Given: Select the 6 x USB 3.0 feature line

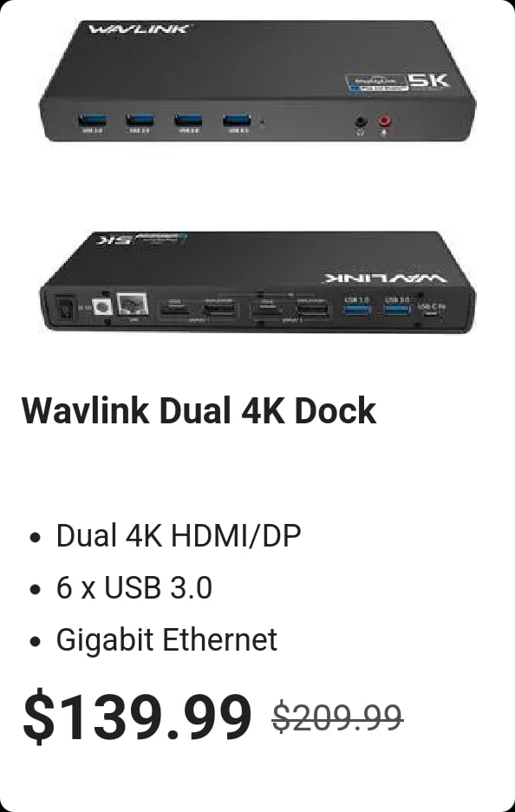Looking at the screenshot, I should [x=134, y=588].
